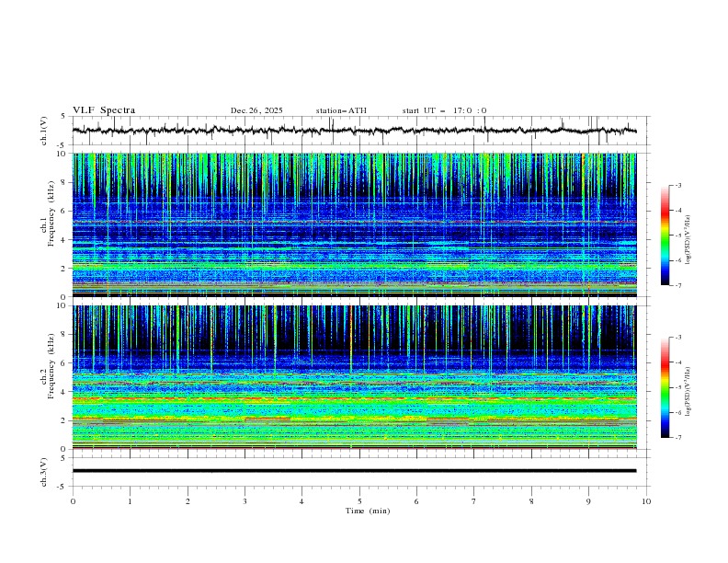The width and height of the screenshot is (728, 563).
Task: Click the ch.2 spectrogram color bar
Action: coord(665,387)
